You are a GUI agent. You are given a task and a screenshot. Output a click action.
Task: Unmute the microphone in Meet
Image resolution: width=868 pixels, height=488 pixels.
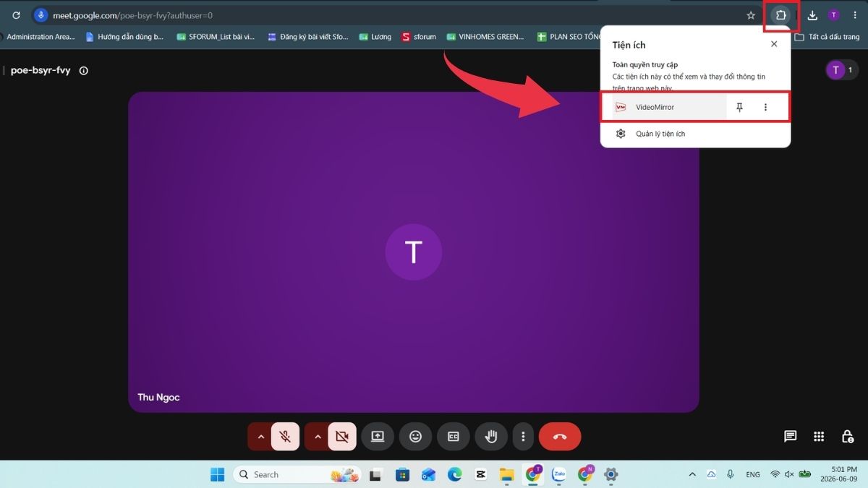click(x=286, y=437)
